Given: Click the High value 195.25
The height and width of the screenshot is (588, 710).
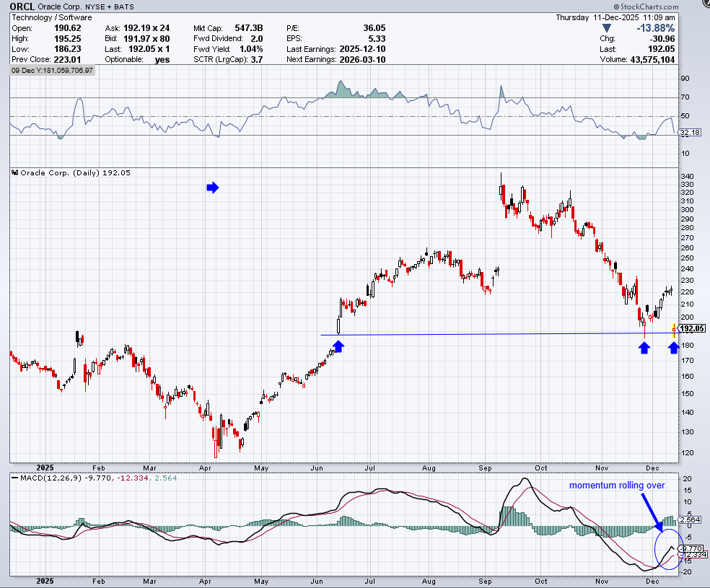Looking at the screenshot, I should click(x=68, y=38).
